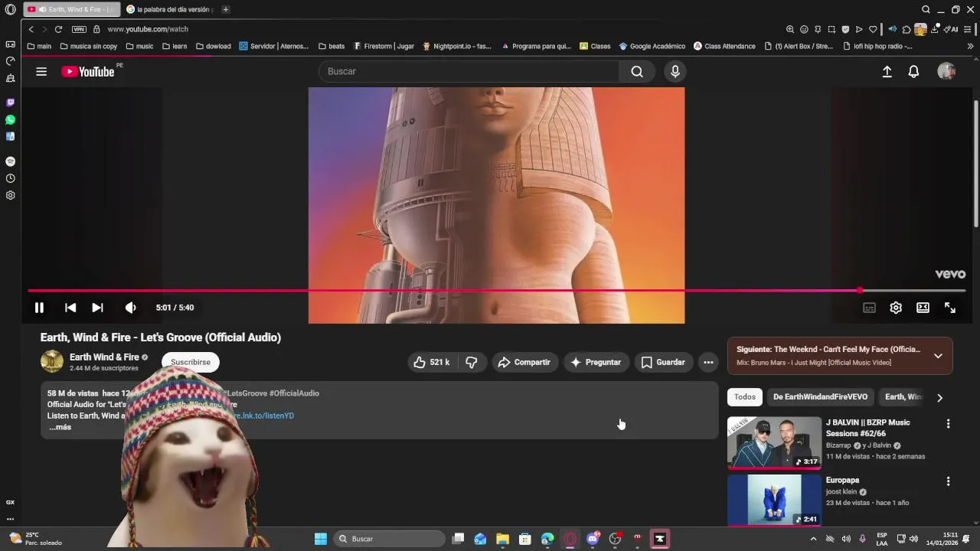Show hidden system tray icons

point(813,539)
